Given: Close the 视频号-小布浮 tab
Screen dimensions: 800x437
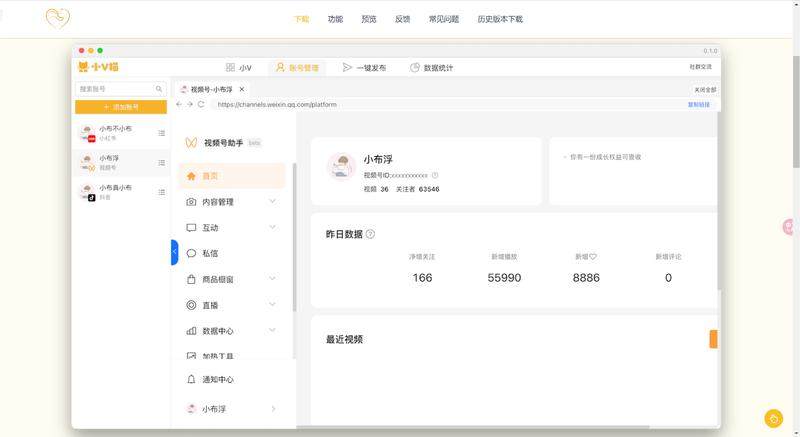Looking at the screenshot, I should pyautogui.click(x=241, y=89).
